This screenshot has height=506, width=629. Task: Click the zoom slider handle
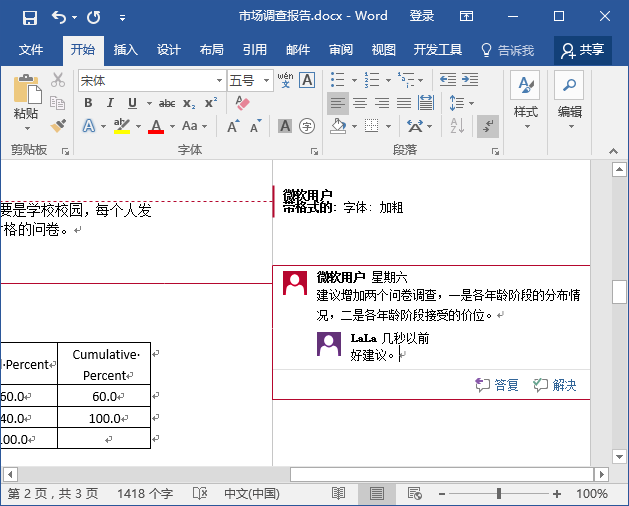[499, 494]
